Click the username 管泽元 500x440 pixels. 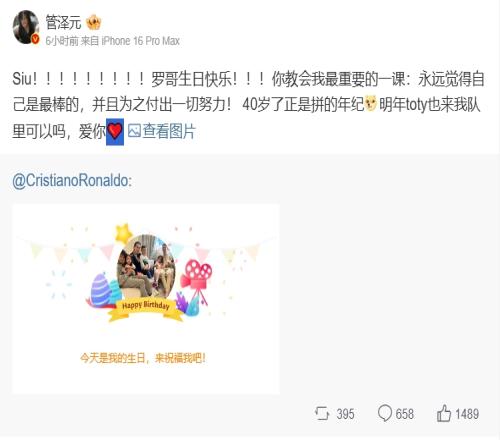pyautogui.click(x=63, y=22)
